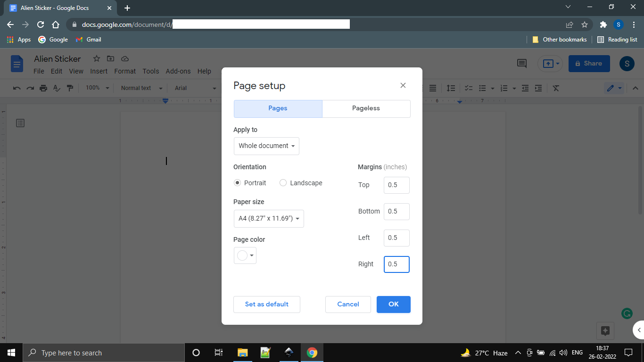Open the Page color swatch
This screenshot has width=644, height=362.
point(245,255)
